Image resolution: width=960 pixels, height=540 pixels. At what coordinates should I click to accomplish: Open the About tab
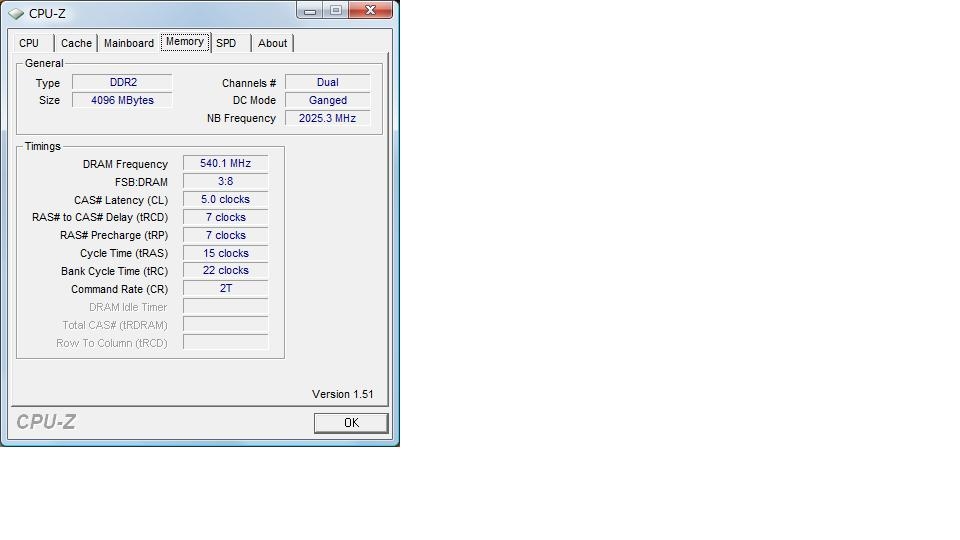click(x=272, y=43)
